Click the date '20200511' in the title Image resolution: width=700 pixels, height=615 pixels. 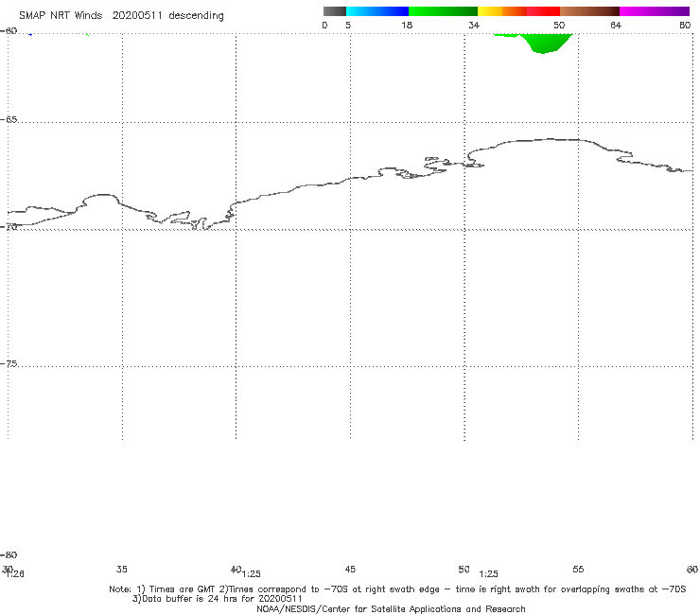click(137, 15)
